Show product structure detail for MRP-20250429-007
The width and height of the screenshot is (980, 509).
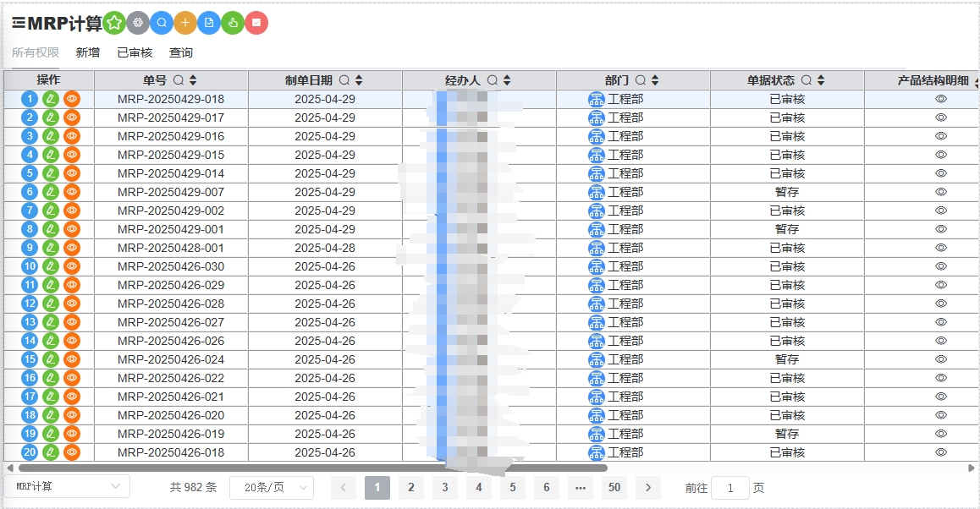tap(940, 192)
